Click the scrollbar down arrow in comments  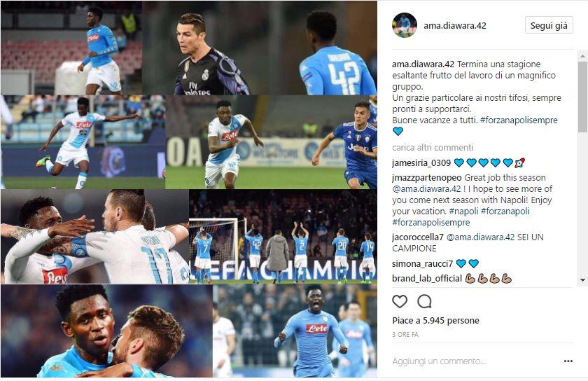click(x=582, y=280)
